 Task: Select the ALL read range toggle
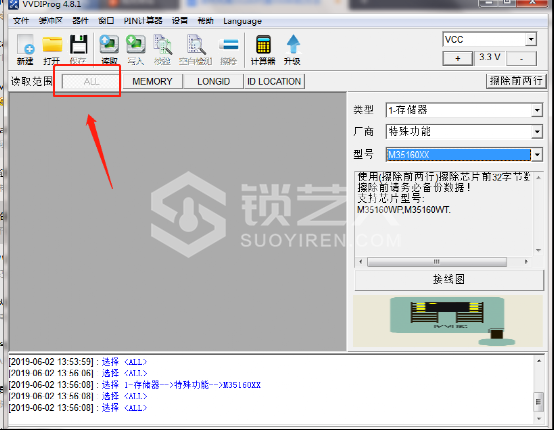coord(91,82)
